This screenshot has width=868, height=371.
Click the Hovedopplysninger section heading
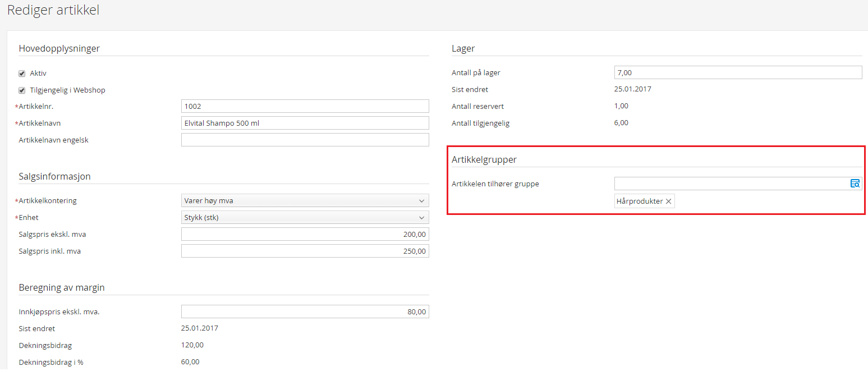pos(59,48)
